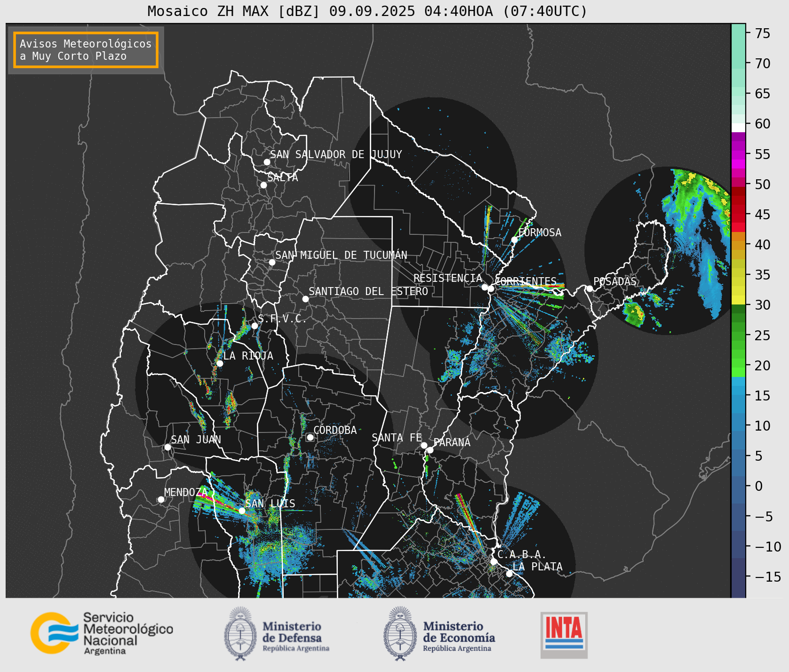Screen dimensions: 789x672
Task: Click the title text 'Mosaico ZH MAX [dBZ]'
Action: click(x=234, y=11)
